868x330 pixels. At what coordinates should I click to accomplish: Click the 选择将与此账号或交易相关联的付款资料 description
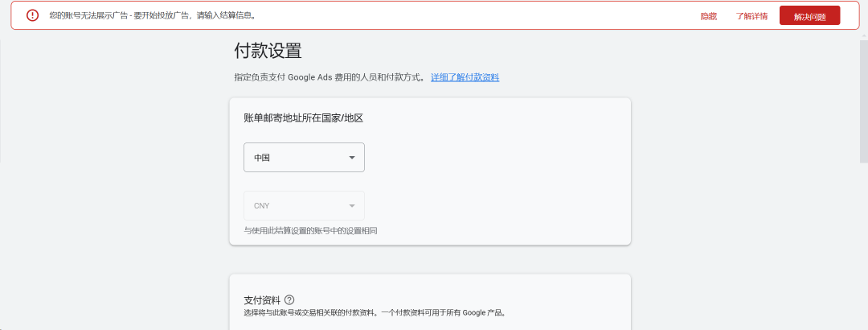375,313
